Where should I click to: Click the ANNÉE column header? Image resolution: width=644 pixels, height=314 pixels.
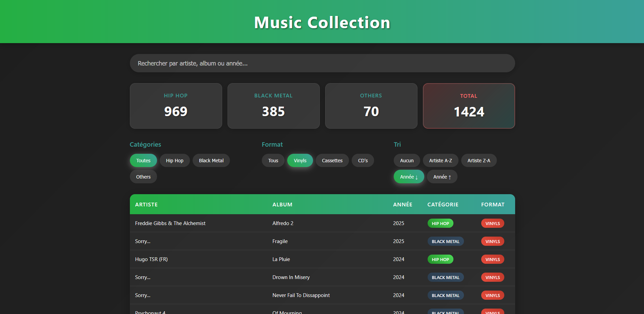click(x=403, y=204)
